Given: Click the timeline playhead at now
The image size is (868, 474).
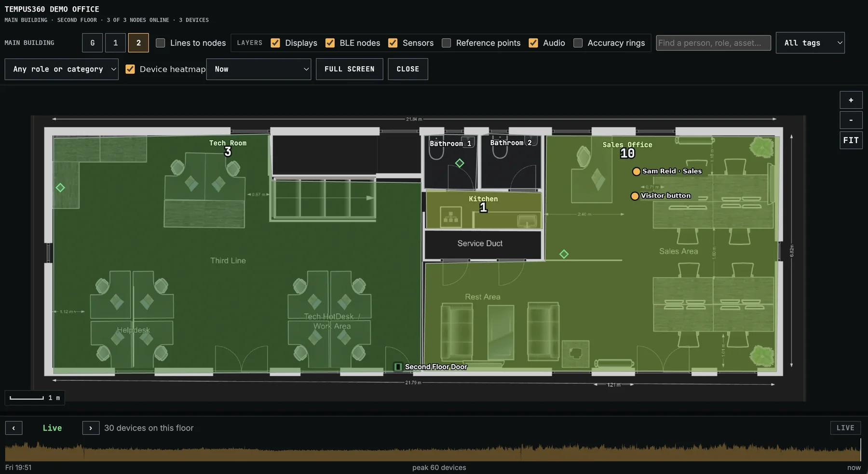Looking at the screenshot, I should (860, 450).
